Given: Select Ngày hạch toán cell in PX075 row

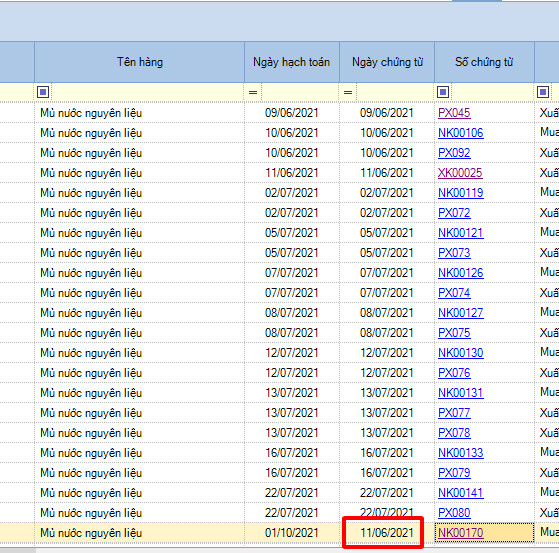Looking at the screenshot, I should pyautogui.click(x=292, y=333).
